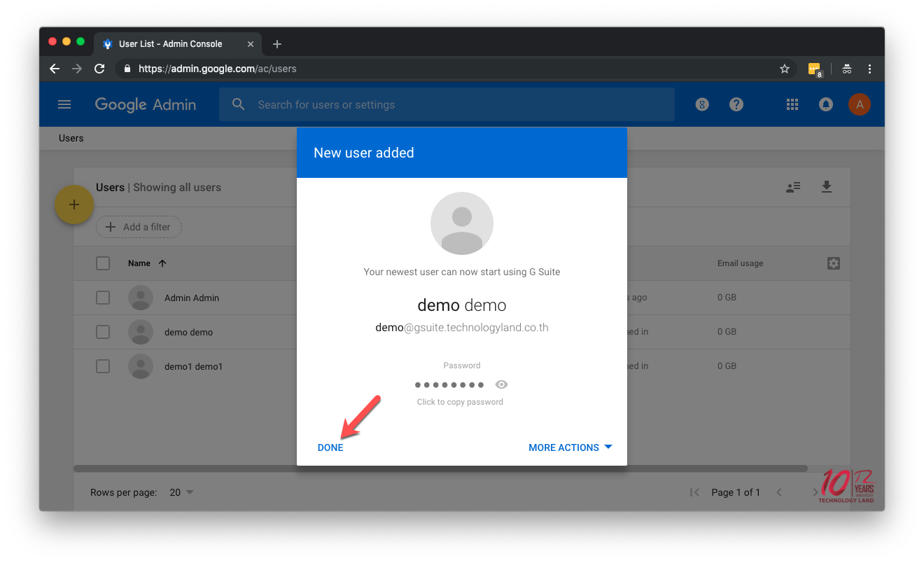The width and height of the screenshot is (924, 563).
Task: Open the manage columns gear icon
Action: click(x=833, y=263)
